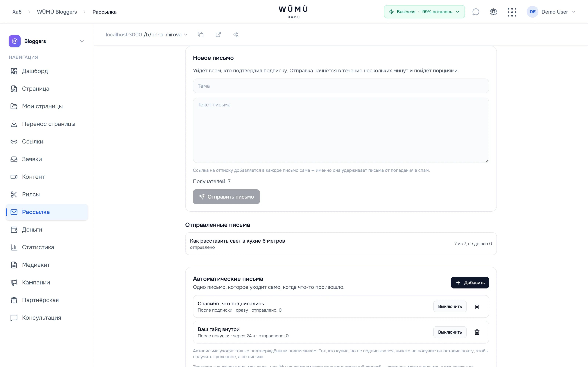Viewport: 588px width, 367px height.
Task: Delete the 'Спасибо, что подписались' auto letter
Action: coord(477,306)
